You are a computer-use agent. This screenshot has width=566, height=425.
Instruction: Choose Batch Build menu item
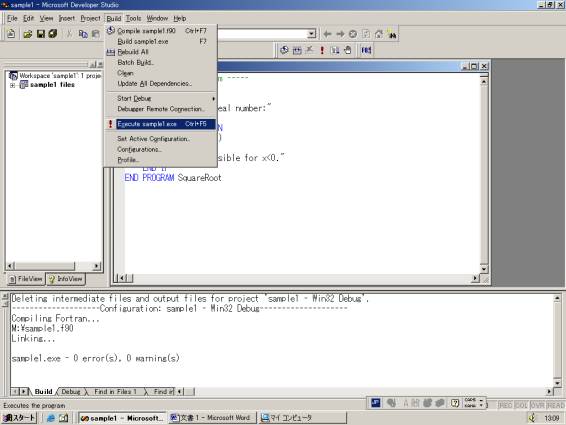(161, 62)
